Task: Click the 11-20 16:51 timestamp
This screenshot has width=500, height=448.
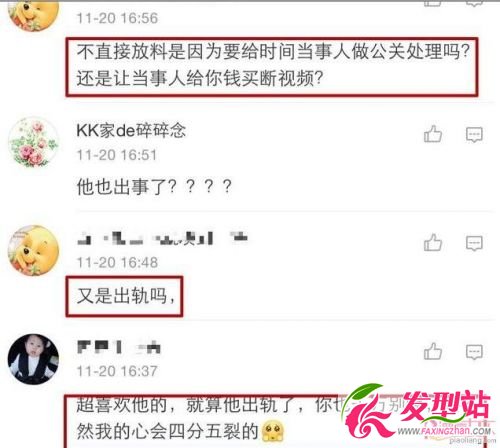Action: [116, 155]
